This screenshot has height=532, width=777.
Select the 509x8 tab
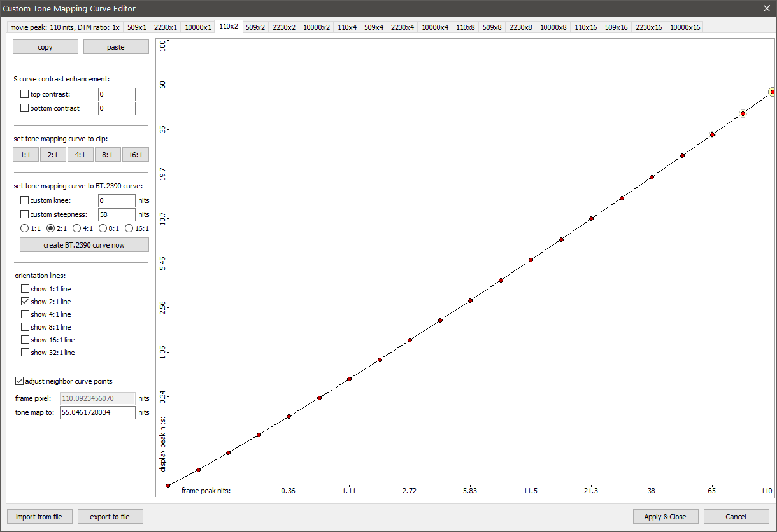click(492, 27)
